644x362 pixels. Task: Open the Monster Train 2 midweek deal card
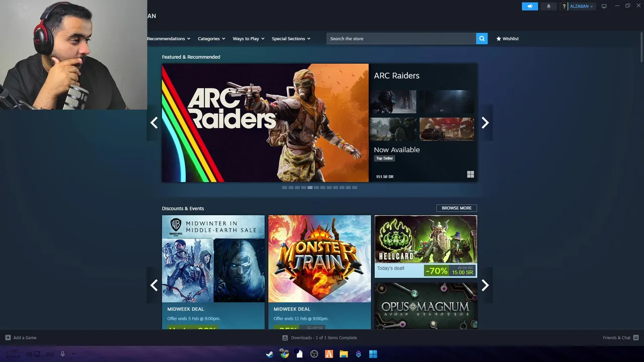click(x=319, y=272)
